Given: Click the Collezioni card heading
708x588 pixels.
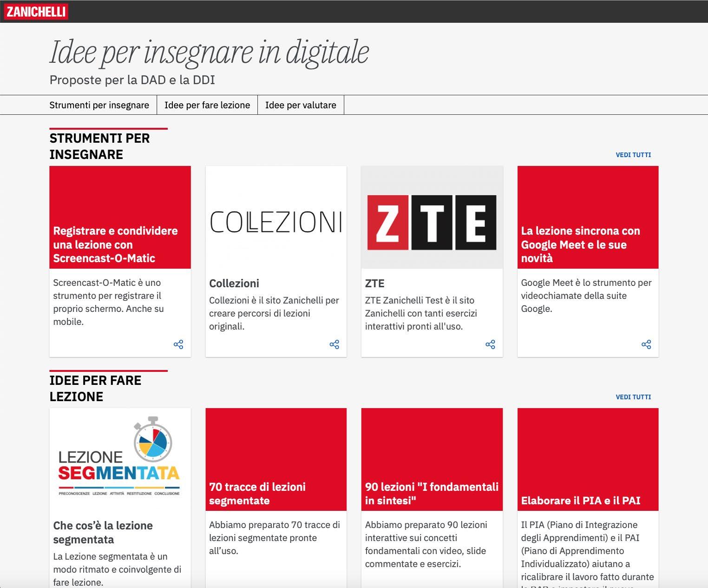Looking at the screenshot, I should pyautogui.click(x=234, y=284).
